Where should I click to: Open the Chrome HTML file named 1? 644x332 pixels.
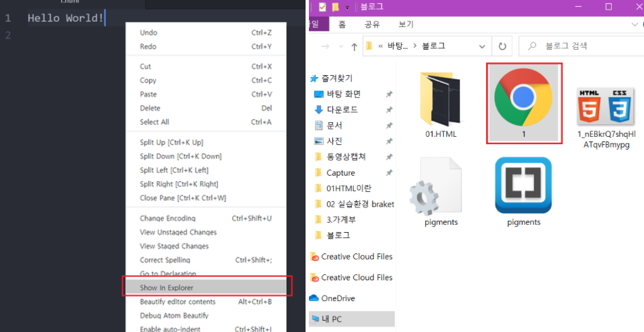tap(524, 103)
